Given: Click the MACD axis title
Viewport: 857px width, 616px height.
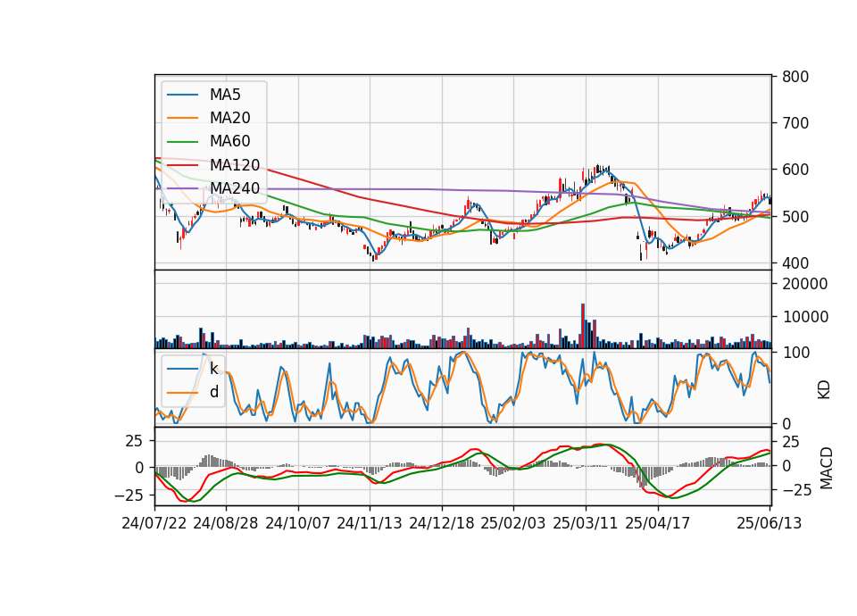Looking at the screenshot, I should pos(826,468).
